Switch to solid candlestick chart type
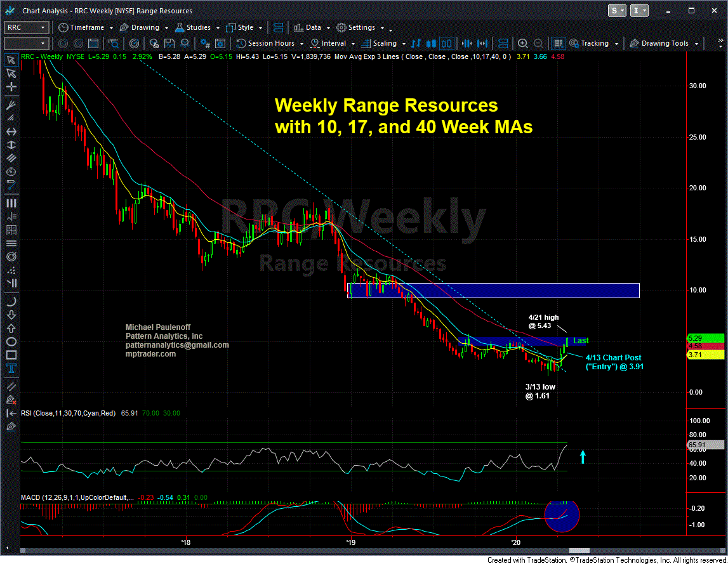Viewport: 728px width, 564px height. pyautogui.click(x=432, y=44)
